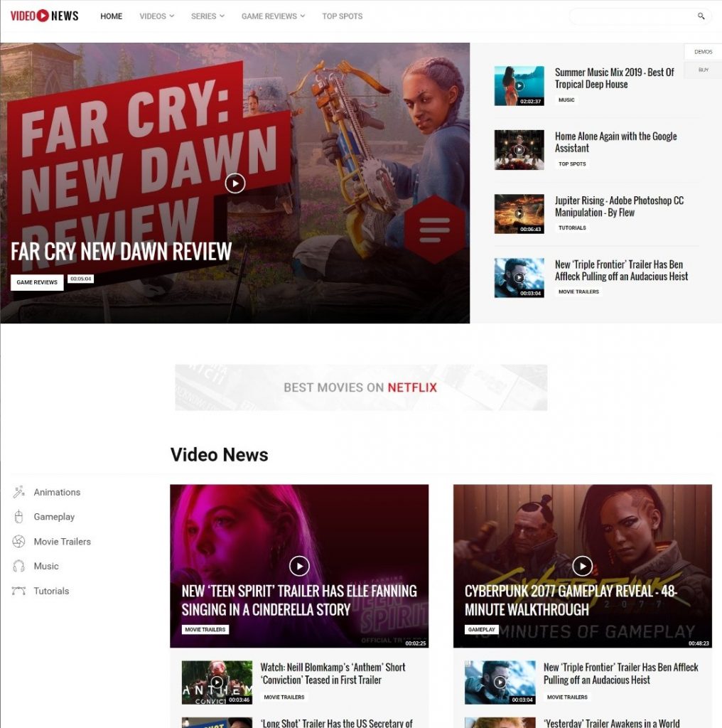Play the Far Cry New Dawn featured video
This screenshot has width=722, height=728.
[x=235, y=183]
